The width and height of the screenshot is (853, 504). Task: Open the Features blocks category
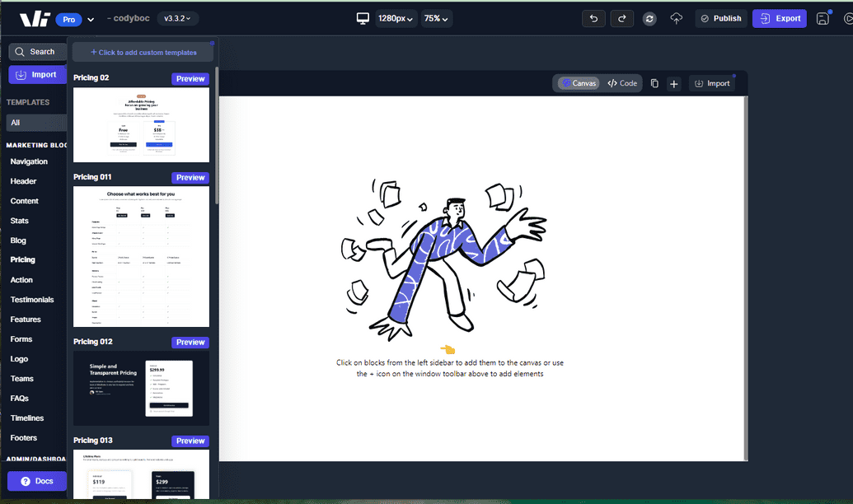click(x=26, y=320)
